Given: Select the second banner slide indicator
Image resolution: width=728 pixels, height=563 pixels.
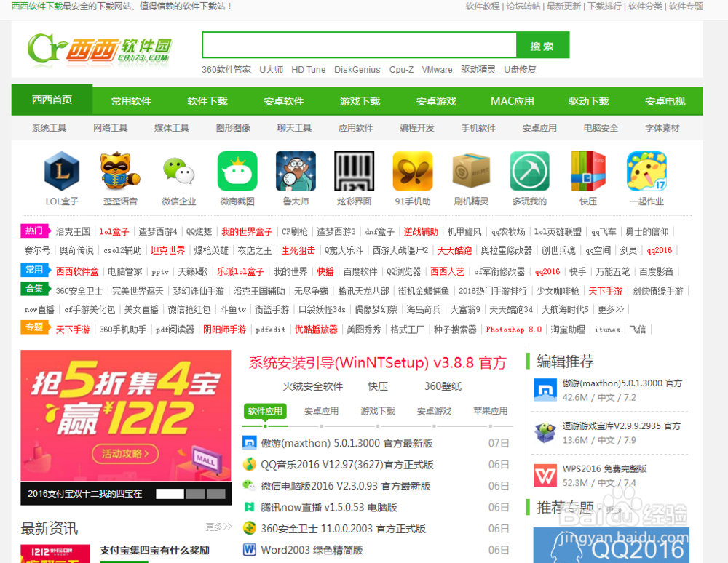Looking at the screenshot, I should click(x=195, y=494).
